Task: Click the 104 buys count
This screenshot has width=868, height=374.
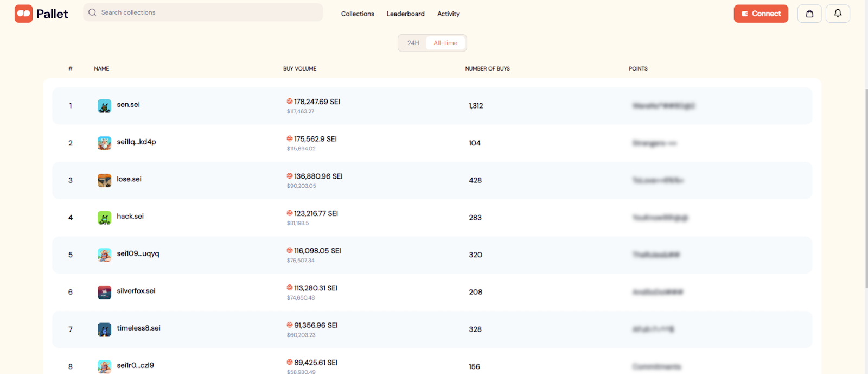Action: pos(475,143)
